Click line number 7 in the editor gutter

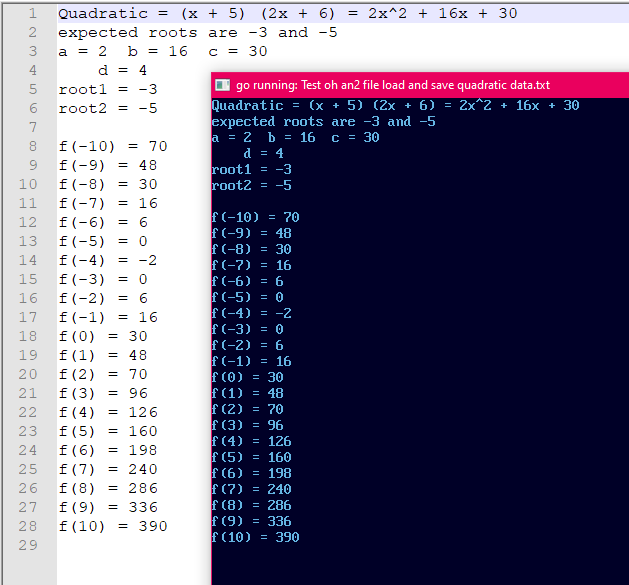(x=33, y=128)
